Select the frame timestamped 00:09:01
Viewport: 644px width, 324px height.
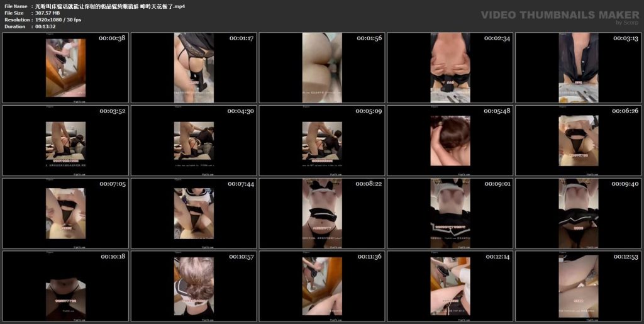pos(450,213)
